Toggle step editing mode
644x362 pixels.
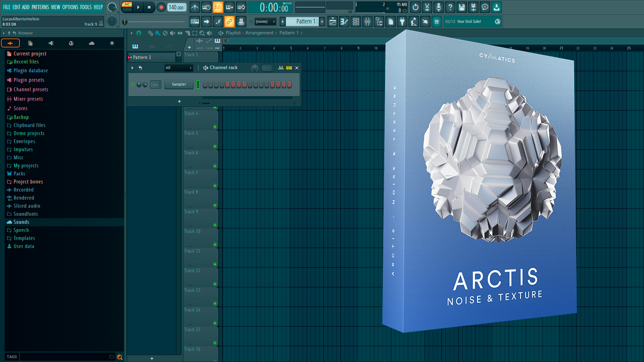(218, 21)
